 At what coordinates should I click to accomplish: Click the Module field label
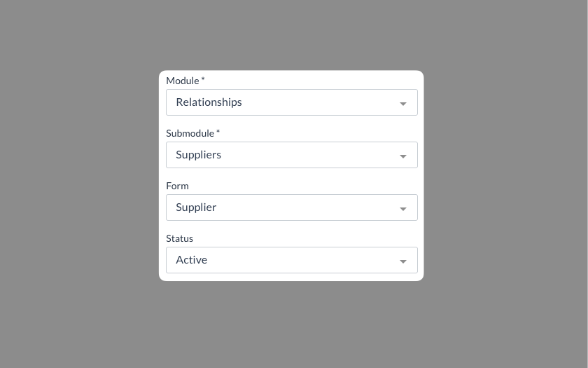point(182,81)
